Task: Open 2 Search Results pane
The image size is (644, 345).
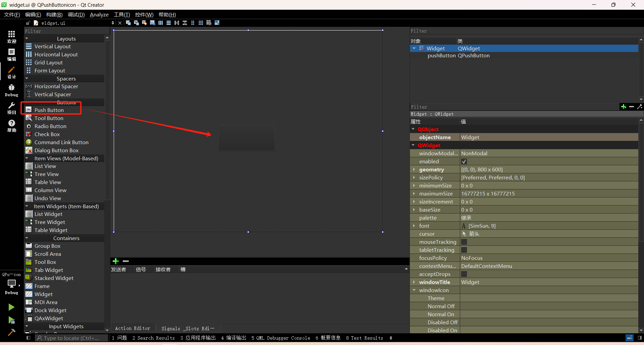Action: 154,338
